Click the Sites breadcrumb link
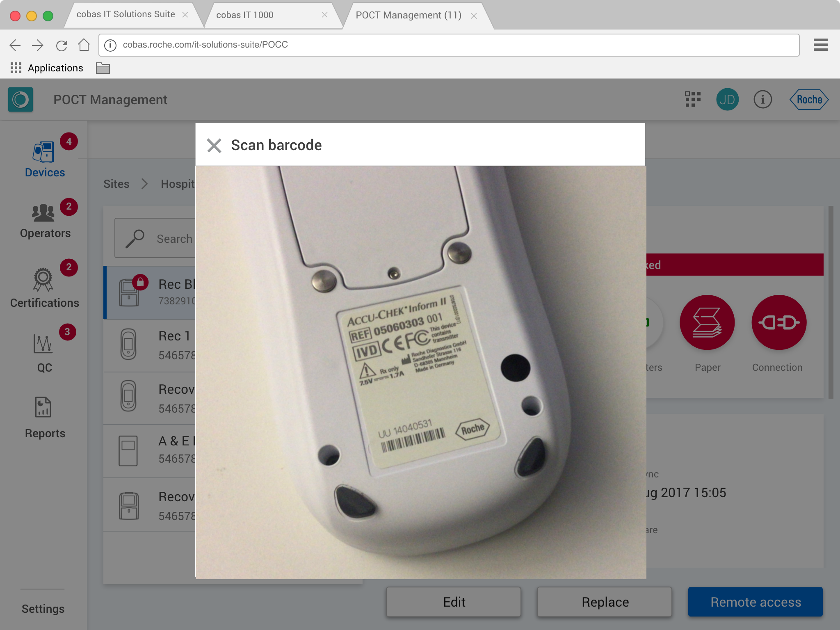The height and width of the screenshot is (630, 840). click(116, 184)
